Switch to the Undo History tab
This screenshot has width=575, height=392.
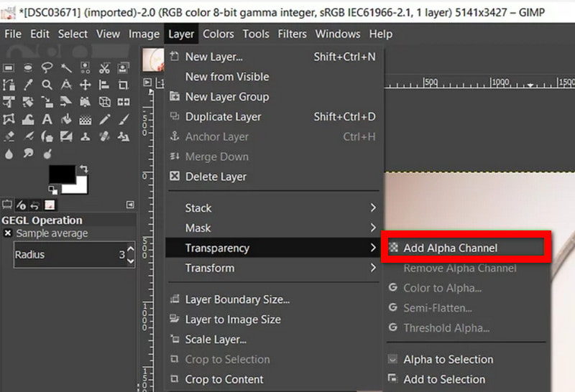(34, 205)
